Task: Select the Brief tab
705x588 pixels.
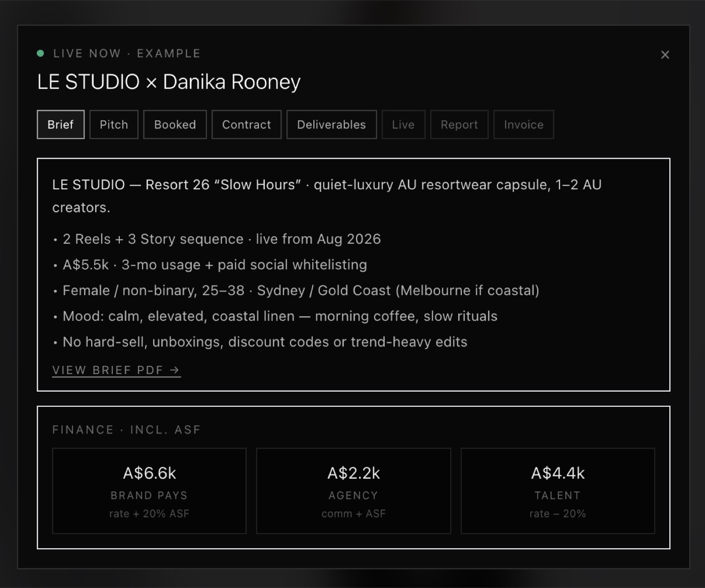Action: click(60, 124)
